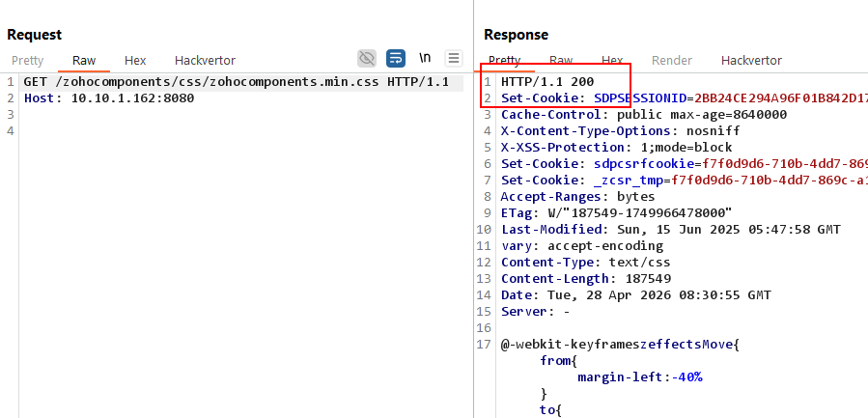Open the Hex tab in Response panel
The width and height of the screenshot is (868, 418).
pos(612,61)
